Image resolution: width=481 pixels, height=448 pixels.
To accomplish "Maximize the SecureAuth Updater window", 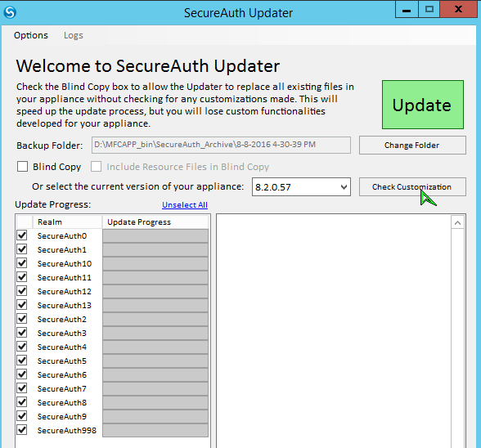I will [429, 9].
